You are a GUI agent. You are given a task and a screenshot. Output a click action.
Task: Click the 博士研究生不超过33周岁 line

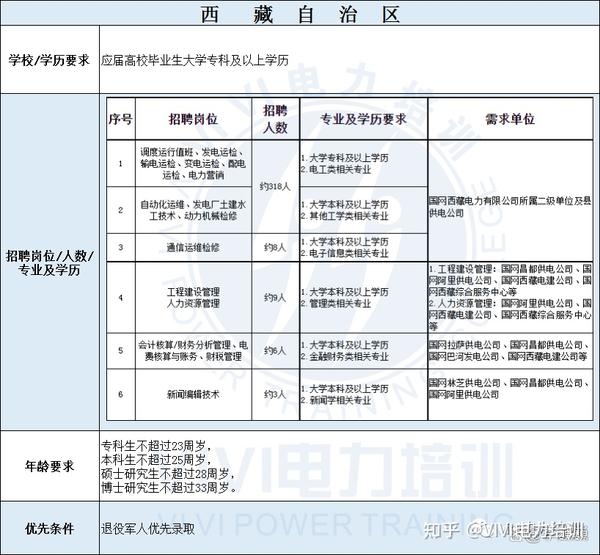169,488
